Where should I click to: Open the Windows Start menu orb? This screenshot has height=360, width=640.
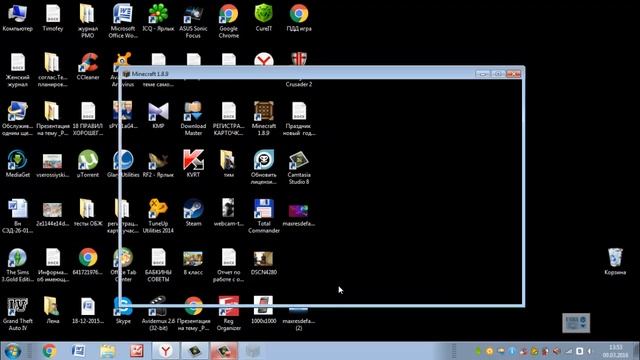13,351
